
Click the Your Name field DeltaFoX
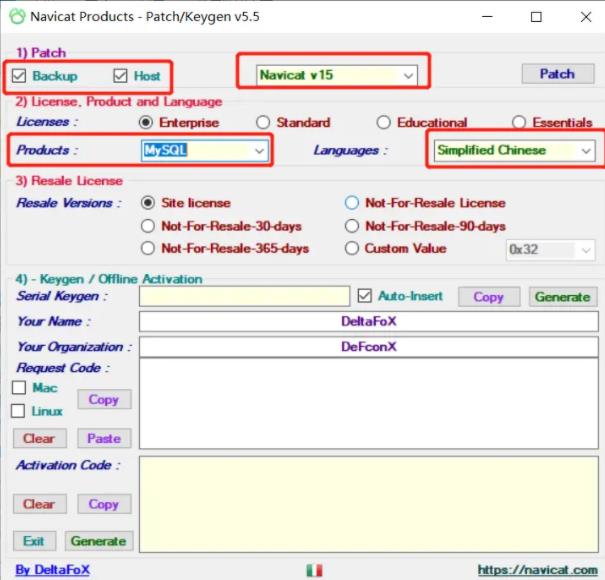pyautogui.click(x=369, y=321)
